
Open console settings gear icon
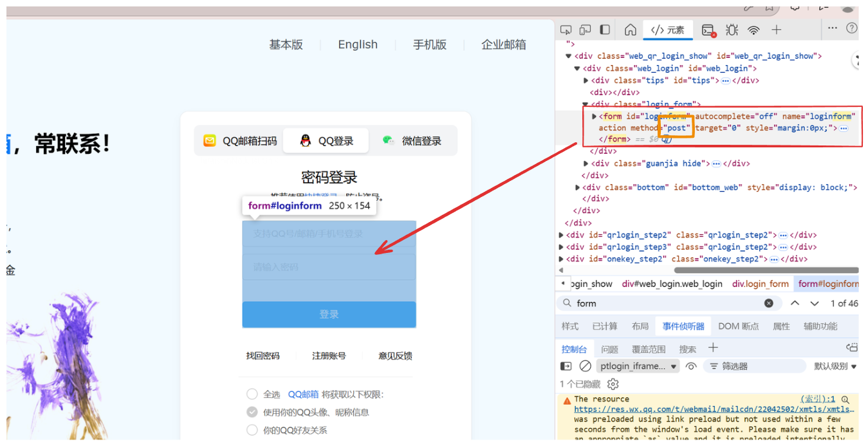613,384
